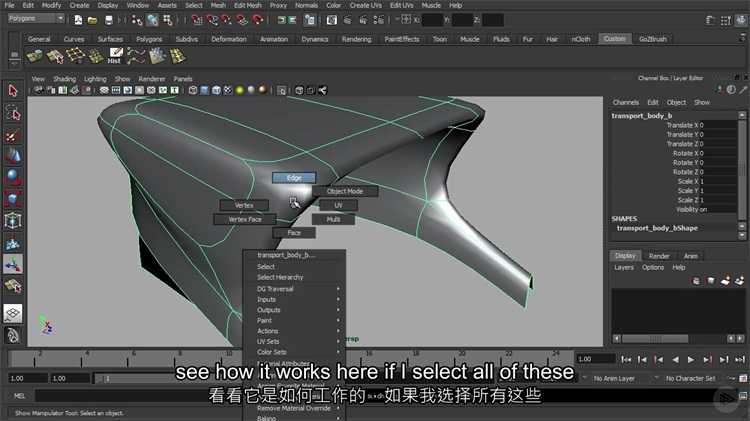Click the magnet snap to points icon

pos(227,20)
